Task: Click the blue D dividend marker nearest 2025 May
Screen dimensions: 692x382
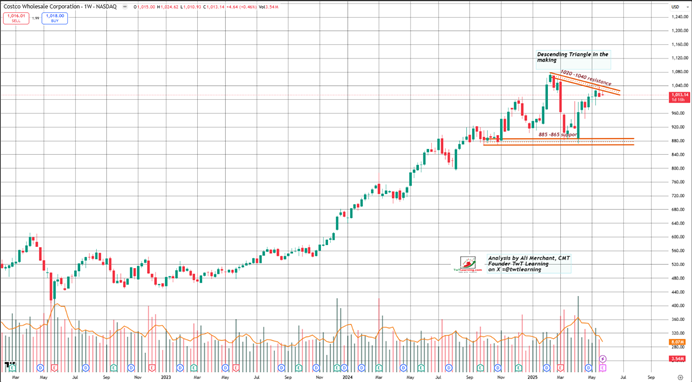Action: [589, 367]
